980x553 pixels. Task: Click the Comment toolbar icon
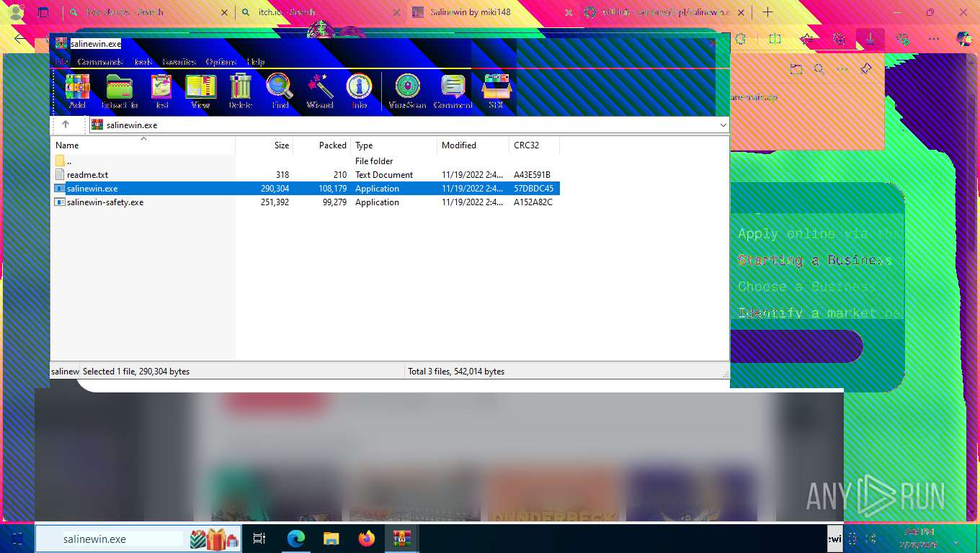point(453,91)
